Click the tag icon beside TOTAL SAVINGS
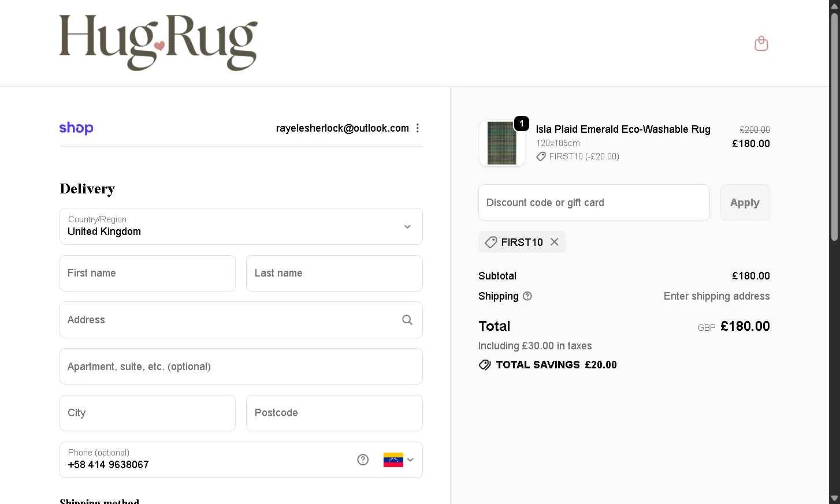 [485, 365]
